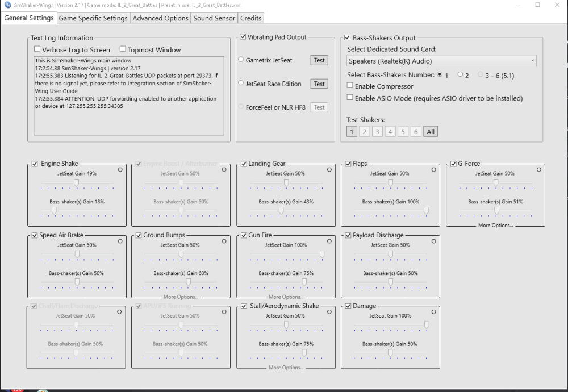
Task: Click the circle indicator in Damage panel
Action: tap(433, 312)
